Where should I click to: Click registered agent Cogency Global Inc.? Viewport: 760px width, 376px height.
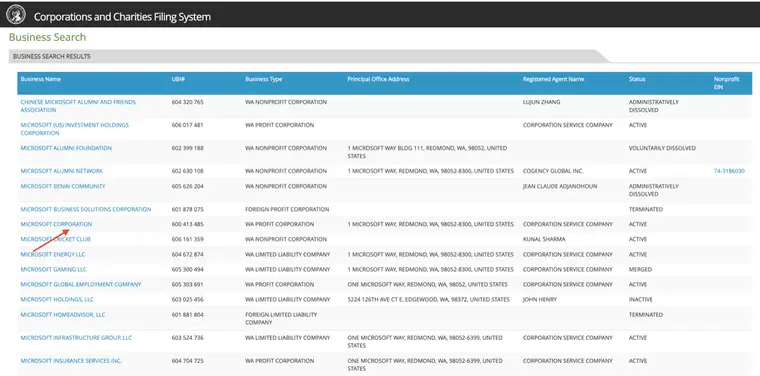pyautogui.click(x=553, y=171)
